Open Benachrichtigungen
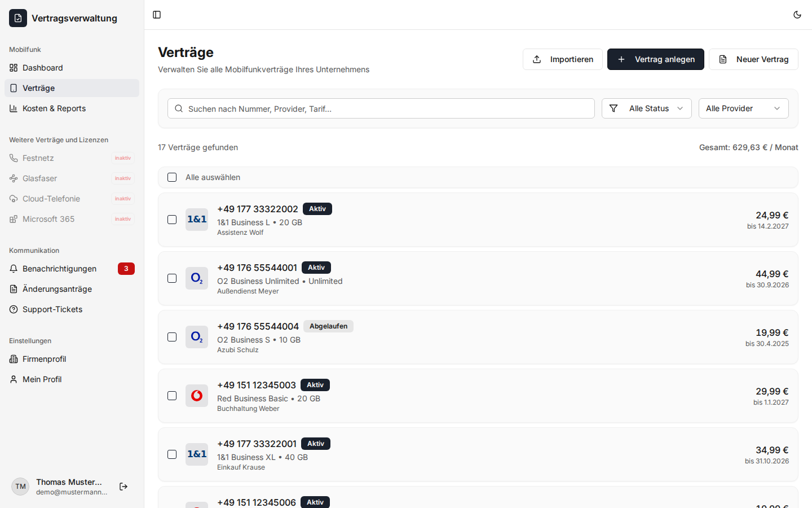 [x=72, y=269]
